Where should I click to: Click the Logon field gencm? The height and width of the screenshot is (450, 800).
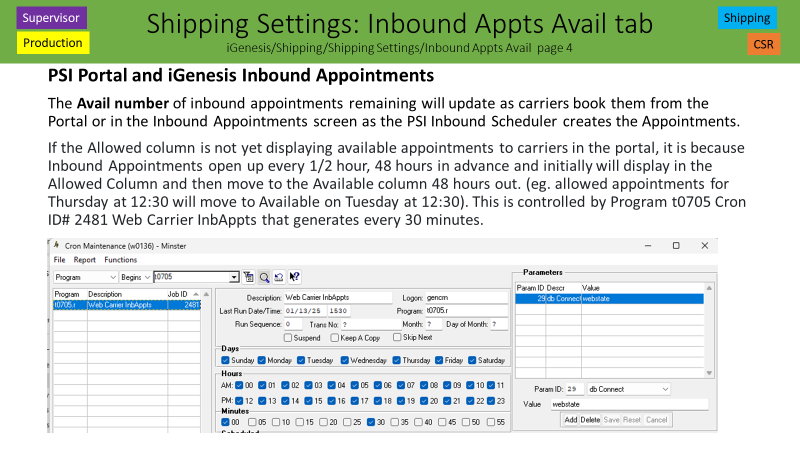[x=466, y=297]
